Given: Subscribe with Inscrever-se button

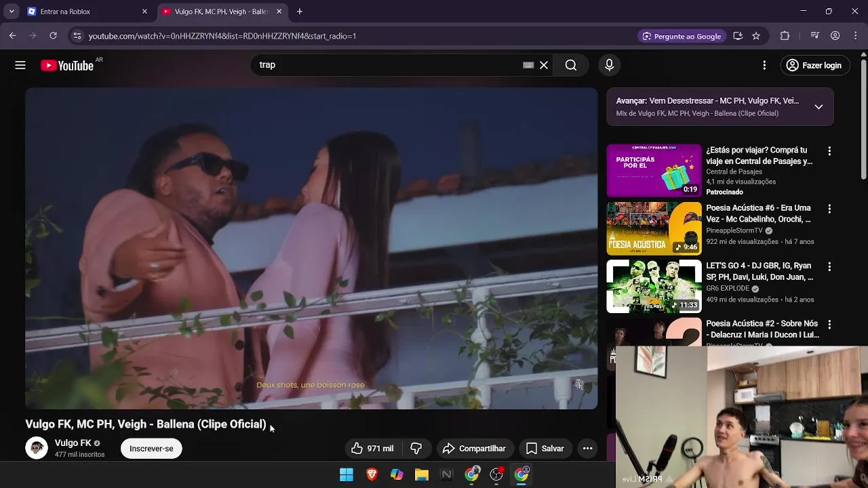Looking at the screenshot, I should (x=151, y=448).
